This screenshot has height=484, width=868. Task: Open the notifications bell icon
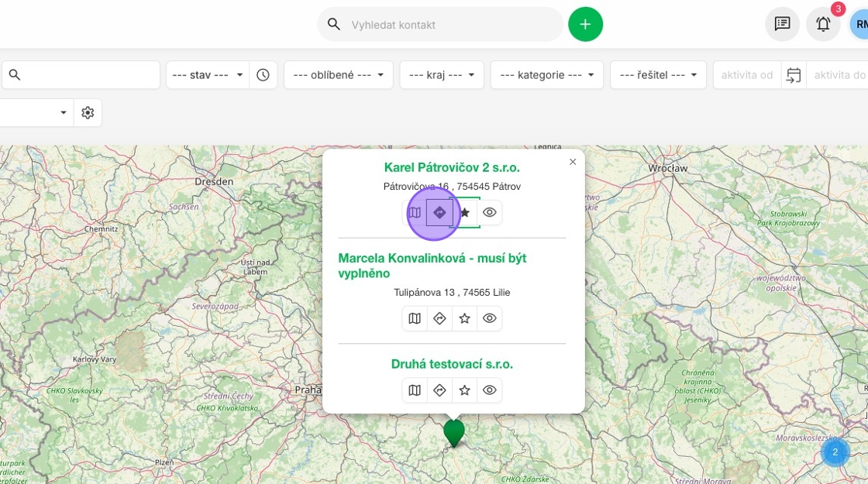[x=823, y=24]
